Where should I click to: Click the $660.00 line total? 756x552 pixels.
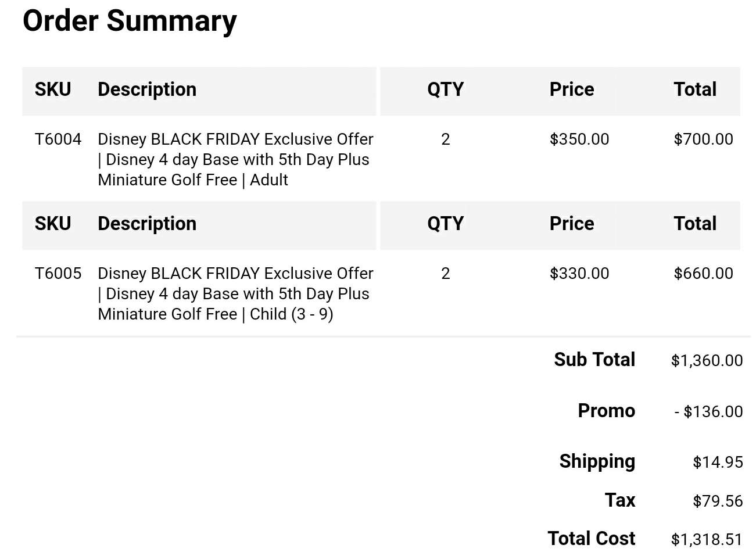(703, 274)
